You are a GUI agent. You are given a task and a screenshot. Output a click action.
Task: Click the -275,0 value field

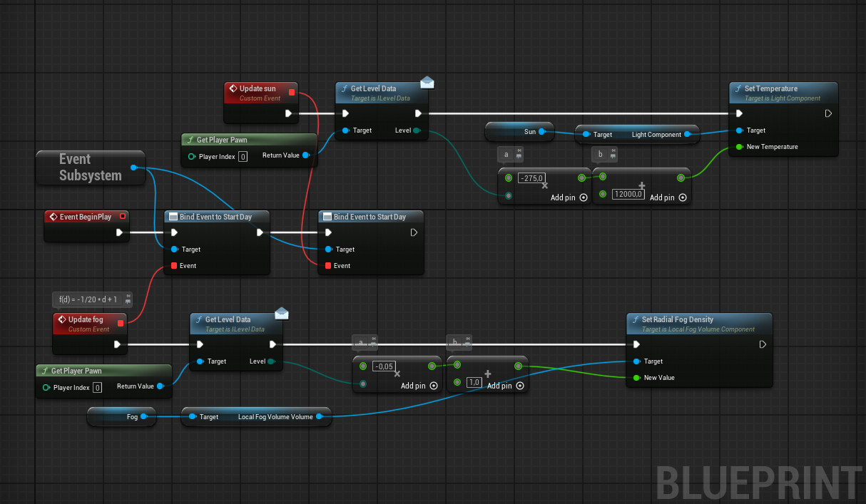(x=531, y=178)
